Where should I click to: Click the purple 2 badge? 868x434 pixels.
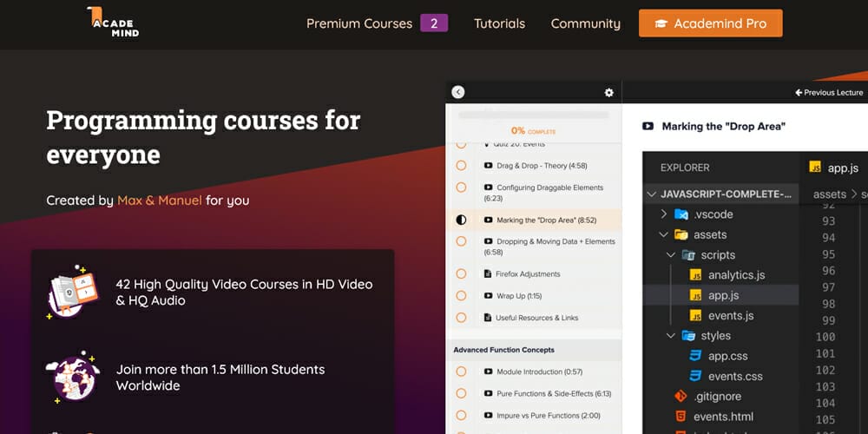(x=434, y=23)
